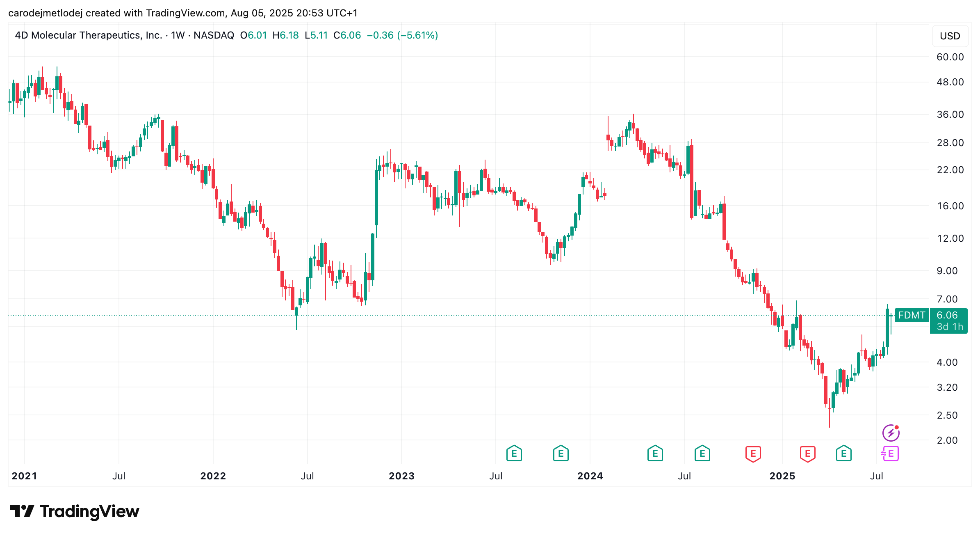Click the FDMT ticker price label
The width and height of the screenshot is (980, 536).
click(912, 315)
